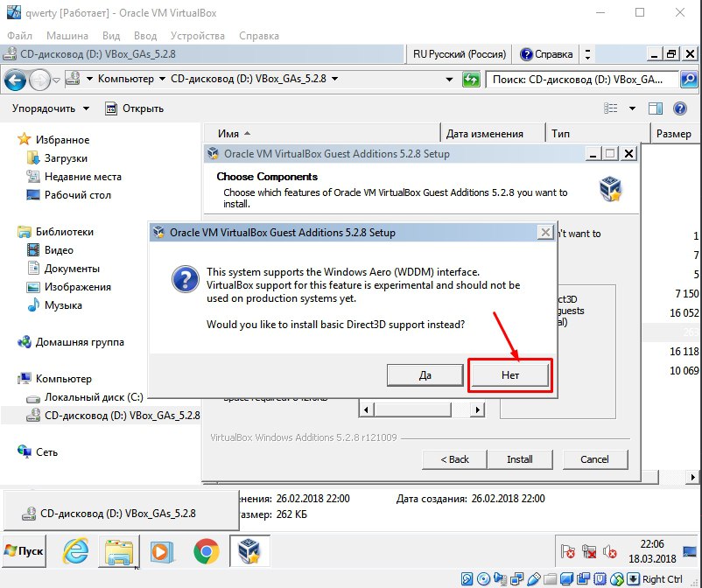Click the VirtualBox installer taskbar icon

pos(249,551)
